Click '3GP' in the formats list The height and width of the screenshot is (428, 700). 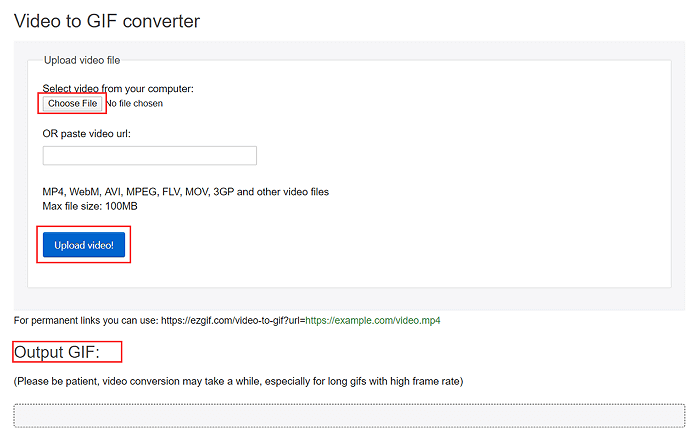click(223, 192)
